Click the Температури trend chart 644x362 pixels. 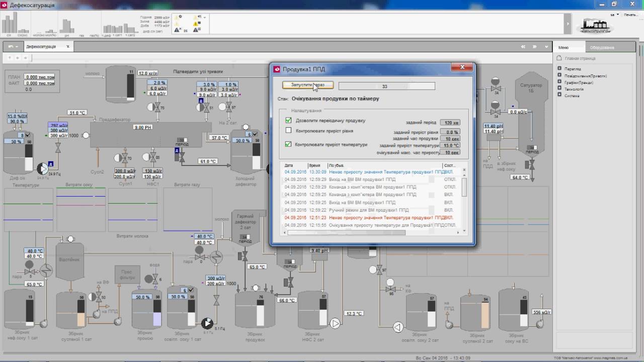pos(28,210)
